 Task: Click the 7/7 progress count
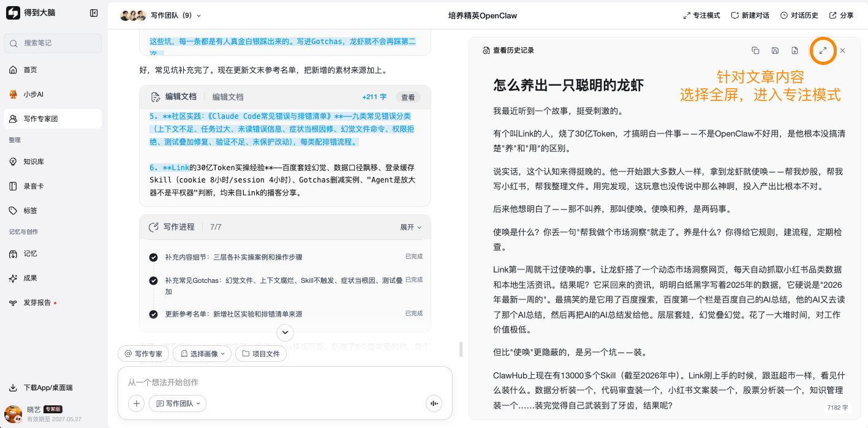(216, 227)
